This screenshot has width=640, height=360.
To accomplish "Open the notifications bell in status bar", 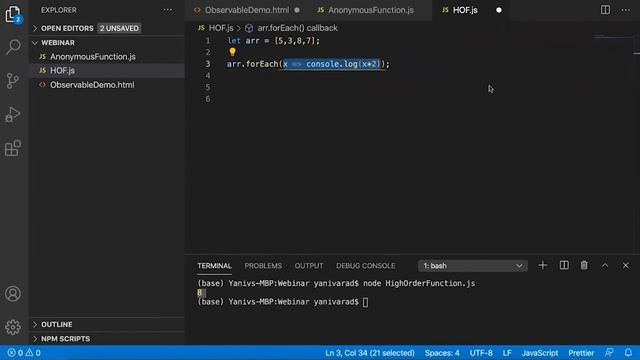I will pyautogui.click(x=628, y=352).
